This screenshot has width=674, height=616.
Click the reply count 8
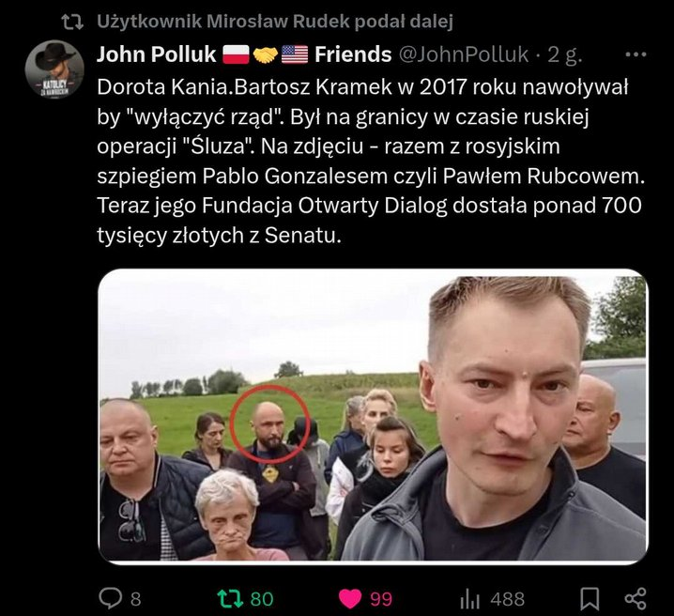pos(135,599)
